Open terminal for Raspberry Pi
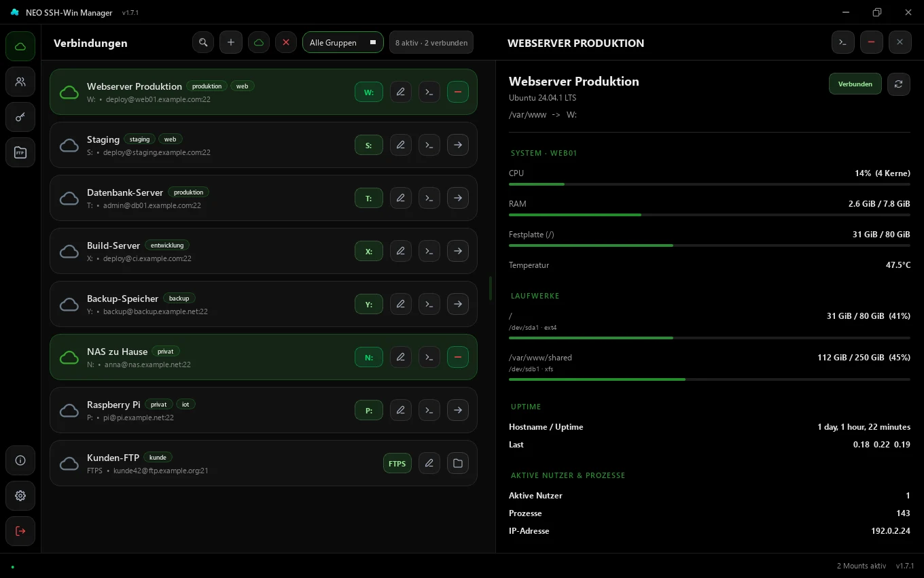 point(429,410)
